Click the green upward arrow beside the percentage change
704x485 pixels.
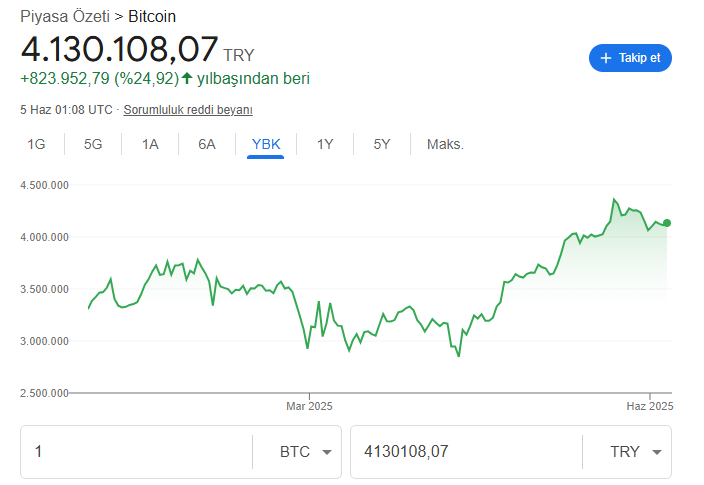click(x=187, y=78)
